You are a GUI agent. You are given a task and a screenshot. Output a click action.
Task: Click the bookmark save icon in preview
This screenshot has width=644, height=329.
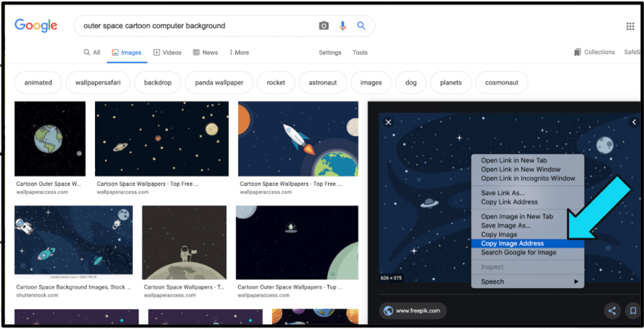click(632, 311)
